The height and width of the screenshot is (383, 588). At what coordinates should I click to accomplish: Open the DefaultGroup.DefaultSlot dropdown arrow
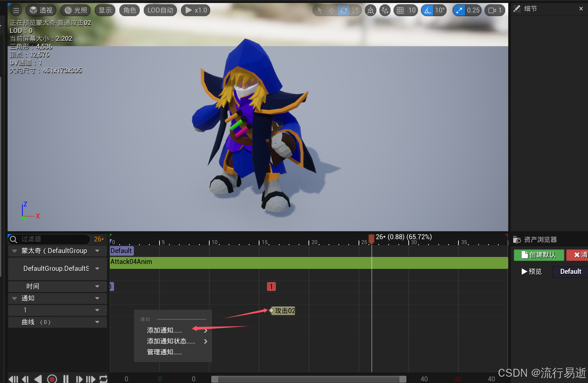97,269
